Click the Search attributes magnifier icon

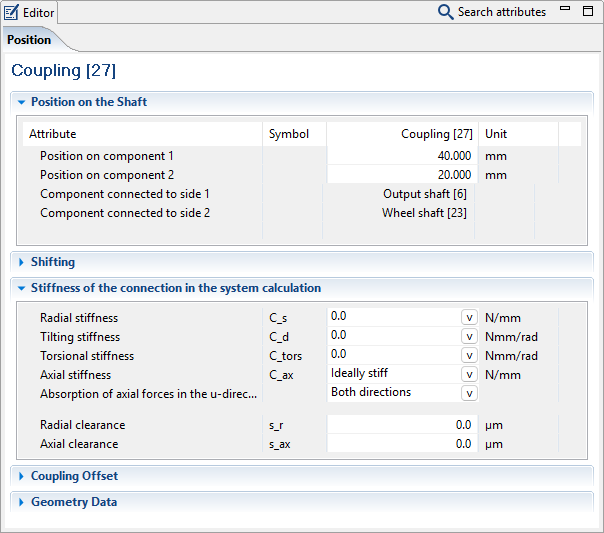pyautogui.click(x=445, y=12)
